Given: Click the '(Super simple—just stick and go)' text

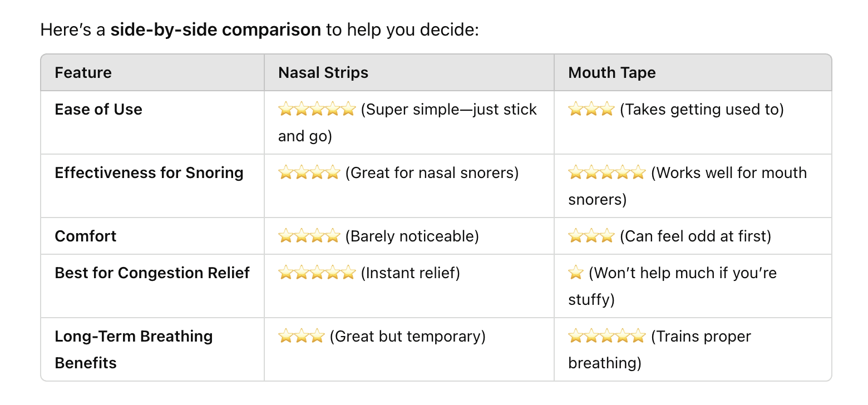Looking at the screenshot, I should 407,122.
